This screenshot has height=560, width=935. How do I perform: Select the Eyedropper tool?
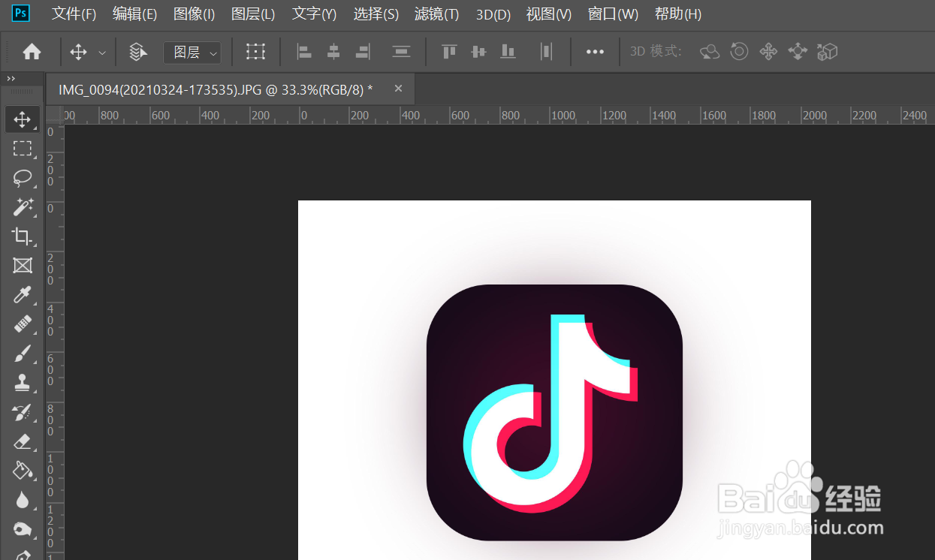(23, 294)
